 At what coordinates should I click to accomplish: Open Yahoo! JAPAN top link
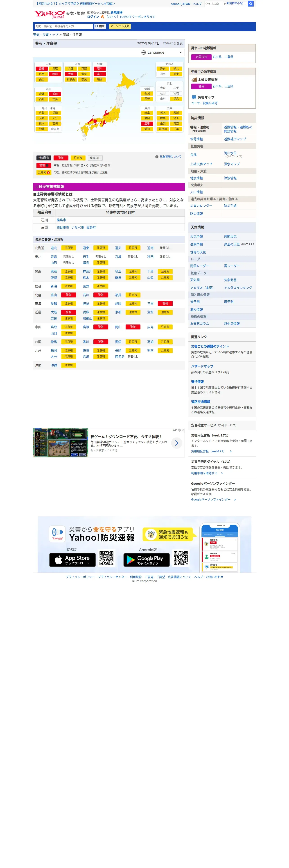pos(180,4)
